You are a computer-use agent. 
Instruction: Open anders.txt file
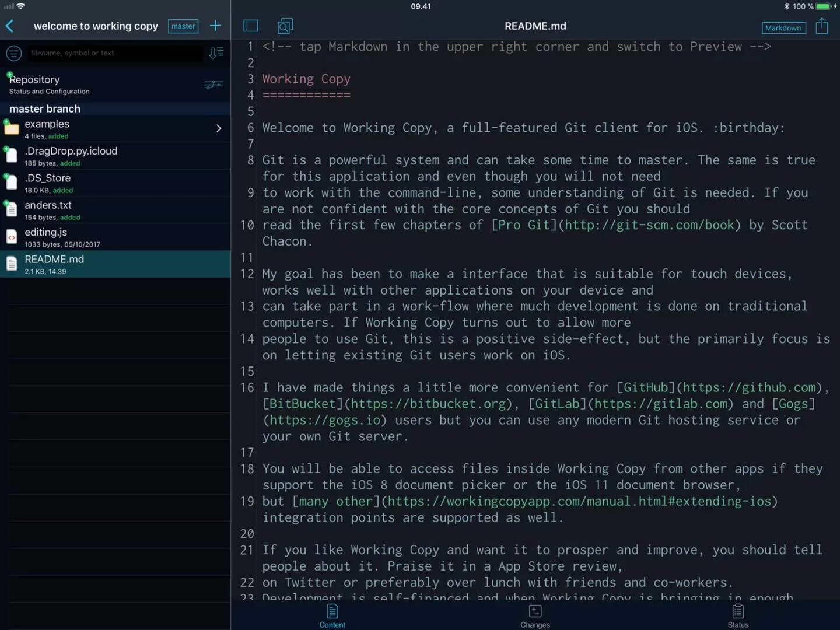tap(115, 210)
